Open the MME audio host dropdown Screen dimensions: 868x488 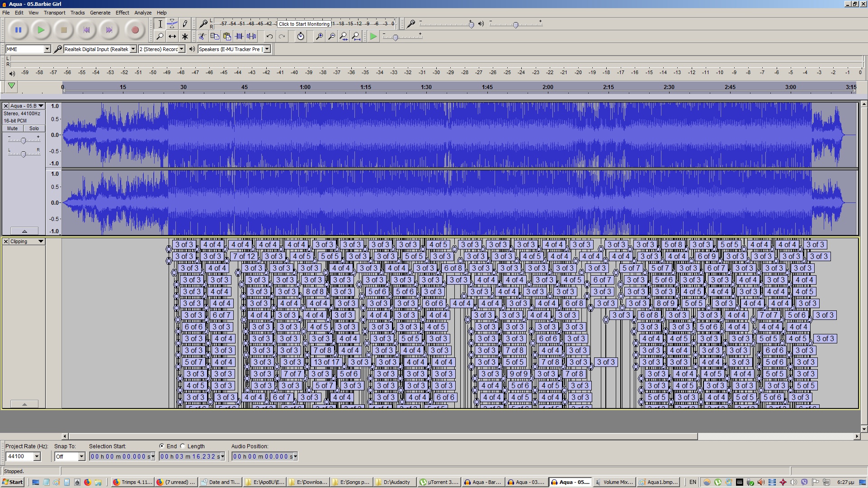[47, 49]
